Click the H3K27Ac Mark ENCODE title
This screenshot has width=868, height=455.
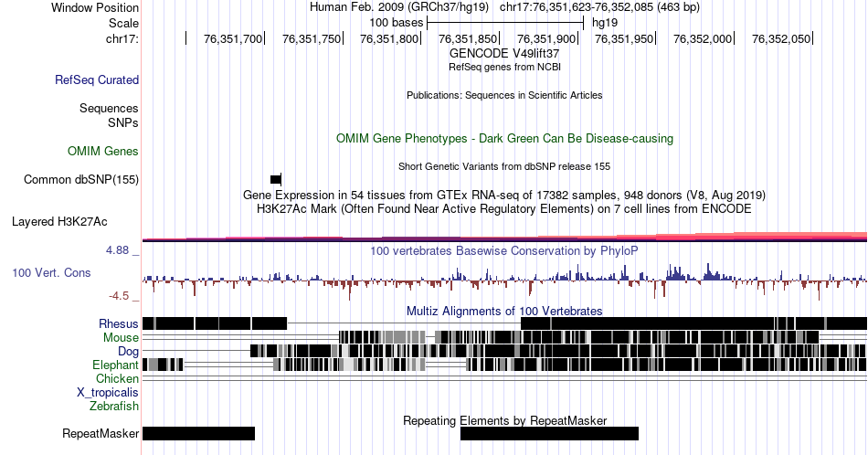(x=504, y=208)
